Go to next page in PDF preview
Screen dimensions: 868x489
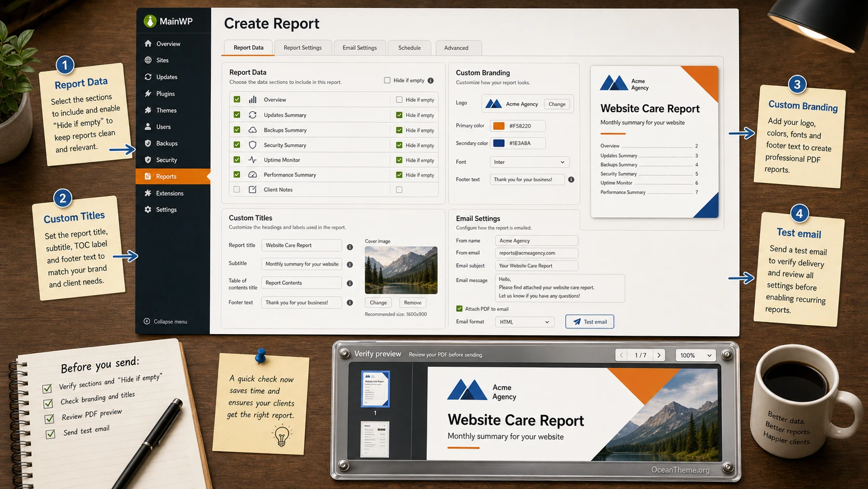click(659, 355)
